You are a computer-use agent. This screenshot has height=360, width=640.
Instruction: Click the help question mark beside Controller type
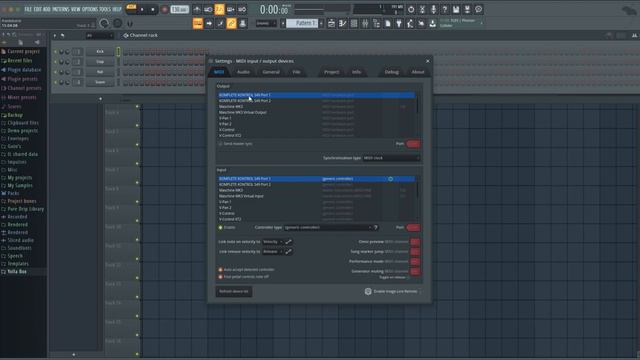tap(376, 227)
